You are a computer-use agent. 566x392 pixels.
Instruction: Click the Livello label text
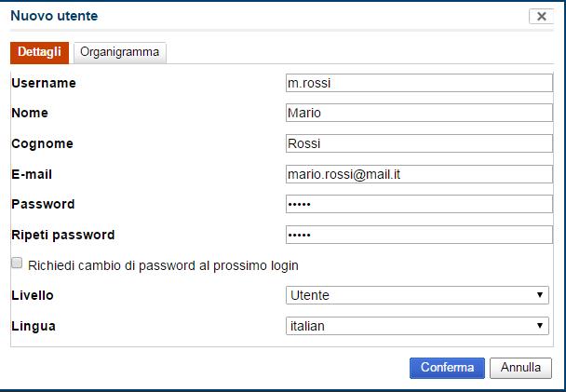click(x=33, y=295)
